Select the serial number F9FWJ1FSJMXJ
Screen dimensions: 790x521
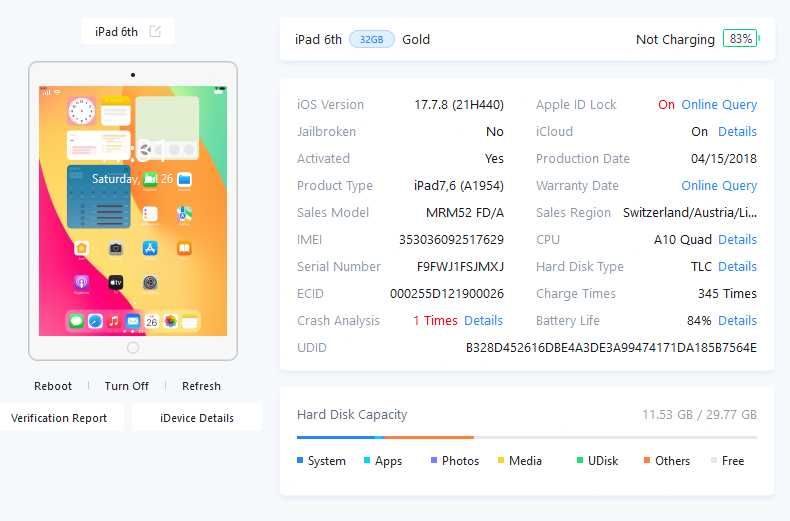(x=460, y=267)
